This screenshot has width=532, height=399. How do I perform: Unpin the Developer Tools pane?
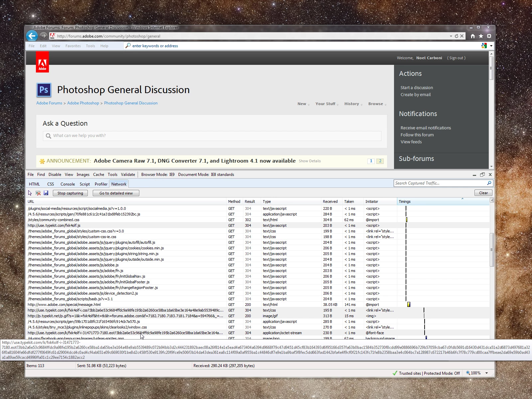click(x=482, y=175)
